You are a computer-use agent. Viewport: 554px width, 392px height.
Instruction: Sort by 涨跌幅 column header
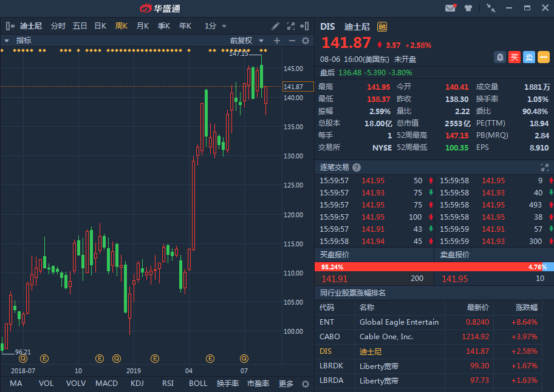(527, 307)
